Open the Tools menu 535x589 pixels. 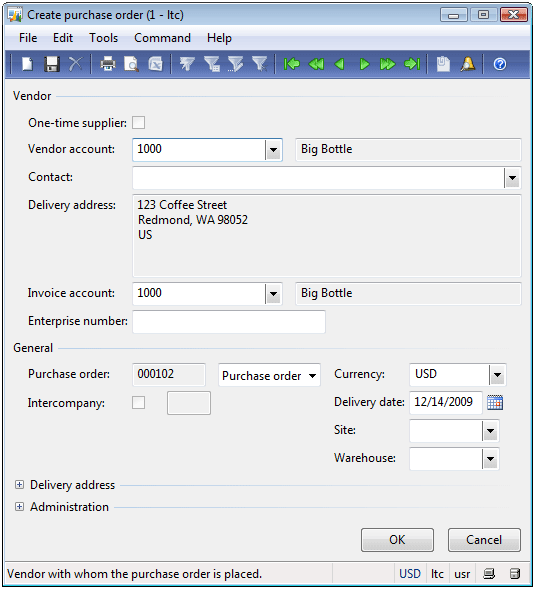click(x=103, y=38)
